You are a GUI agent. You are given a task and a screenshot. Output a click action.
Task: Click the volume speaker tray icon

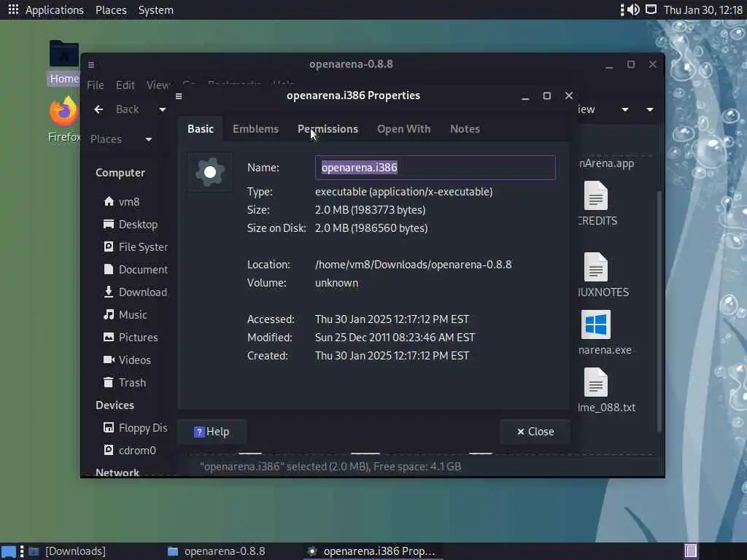[x=633, y=9]
